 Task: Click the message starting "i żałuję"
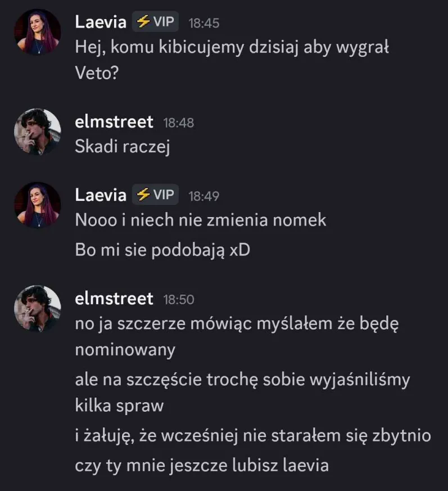point(253,436)
